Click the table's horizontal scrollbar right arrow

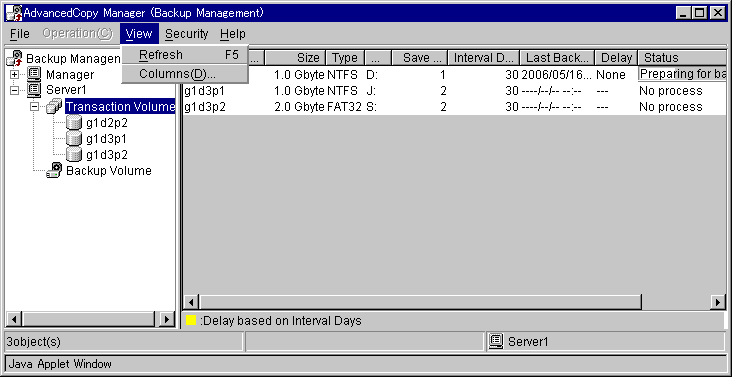coord(719,302)
